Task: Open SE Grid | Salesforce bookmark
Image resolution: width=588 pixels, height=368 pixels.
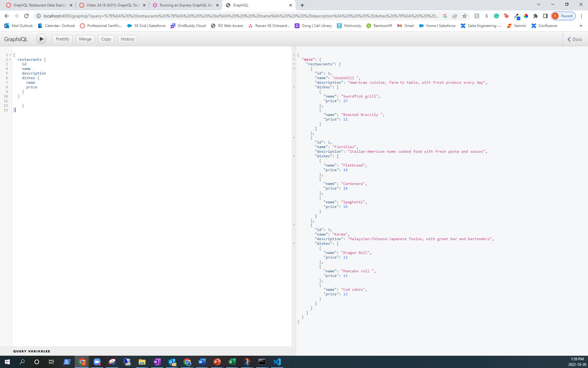Action: (x=146, y=26)
